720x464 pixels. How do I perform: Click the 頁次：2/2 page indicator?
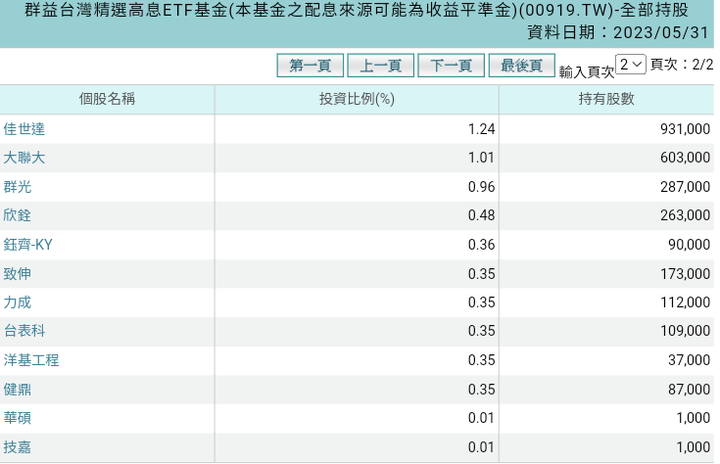pyautogui.click(x=682, y=65)
